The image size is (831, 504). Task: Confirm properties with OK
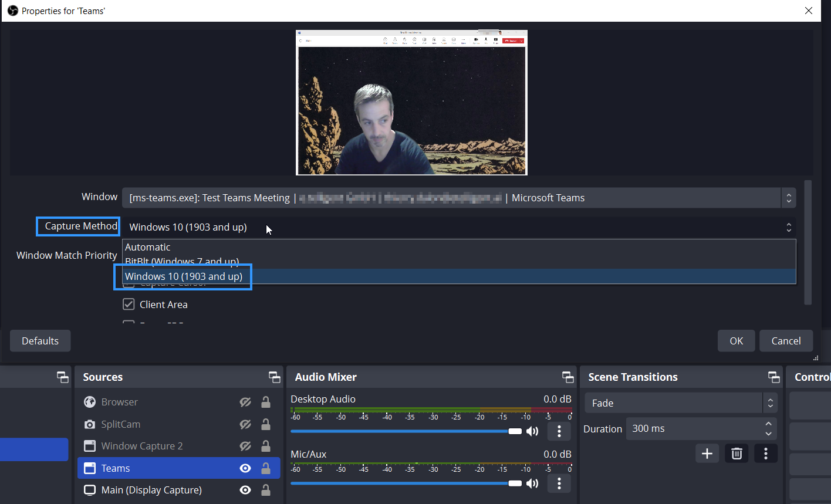tap(737, 341)
